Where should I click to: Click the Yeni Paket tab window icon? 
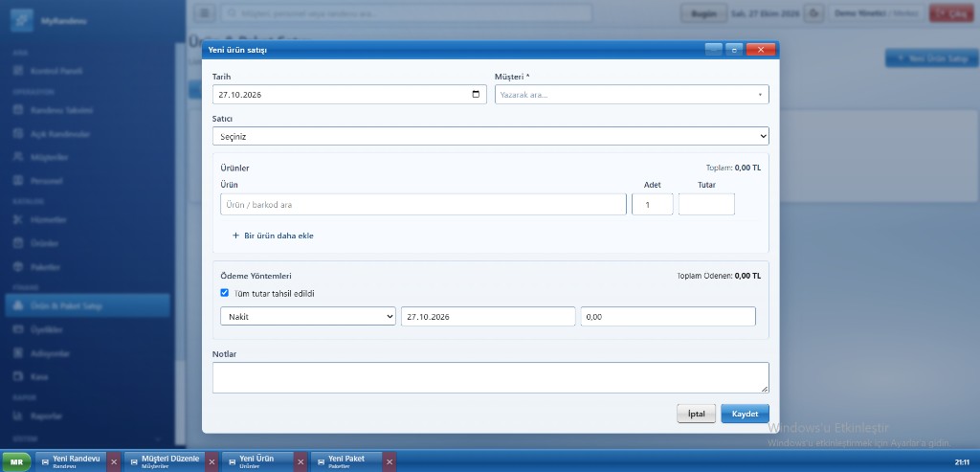point(321,462)
